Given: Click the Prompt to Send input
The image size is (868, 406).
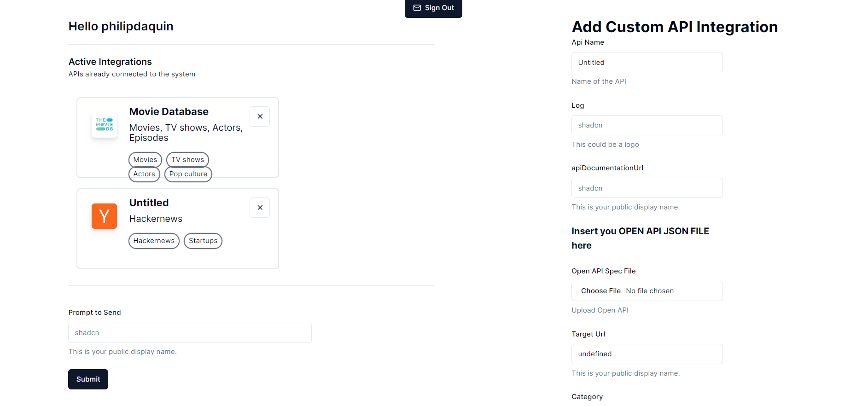Looking at the screenshot, I should (x=190, y=333).
